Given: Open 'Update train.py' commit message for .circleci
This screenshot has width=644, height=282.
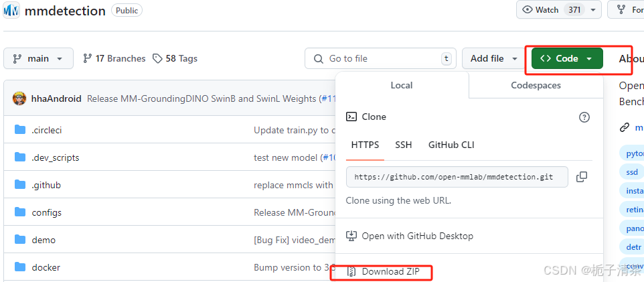Looking at the screenshot, I should [295, 131].
